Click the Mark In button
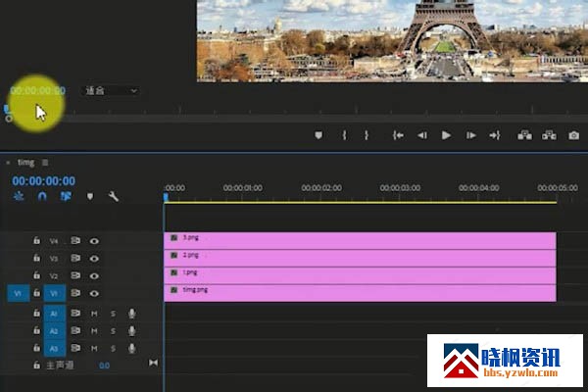Viewport: 588px width, 392px height. 344,135
